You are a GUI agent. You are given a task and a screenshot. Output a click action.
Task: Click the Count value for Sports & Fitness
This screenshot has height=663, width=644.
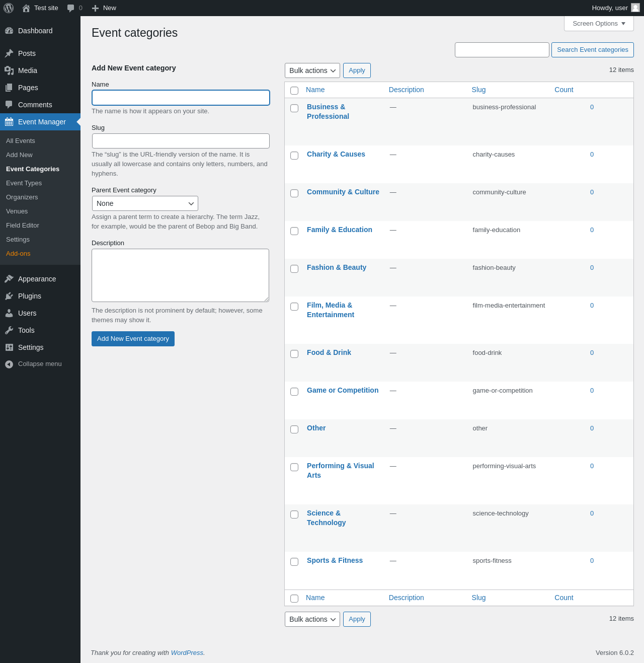[x=592, y=561]
